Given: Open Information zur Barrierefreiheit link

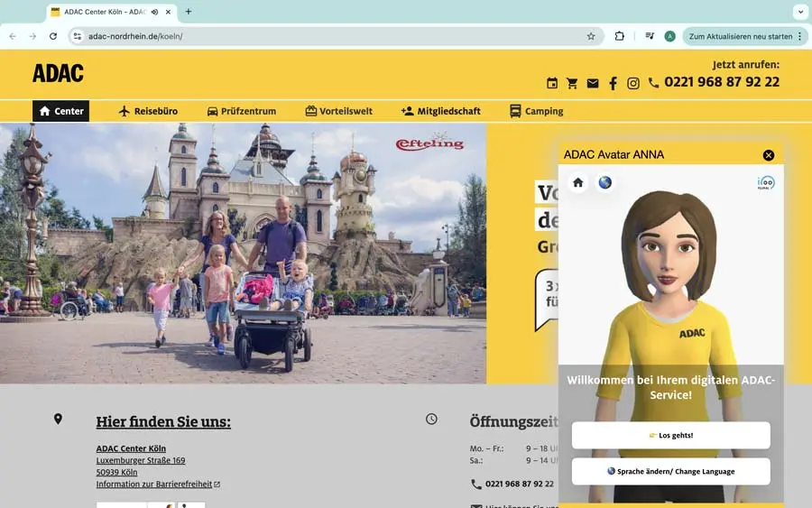Looking at the screenshot, I should (x=157, y=485).
